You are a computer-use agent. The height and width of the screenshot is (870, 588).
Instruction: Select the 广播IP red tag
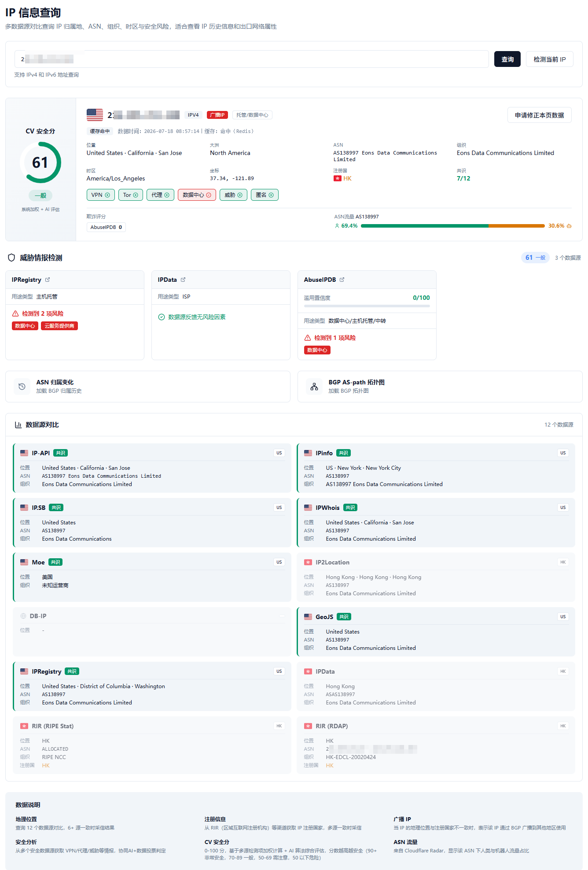(x=217, y=115)
